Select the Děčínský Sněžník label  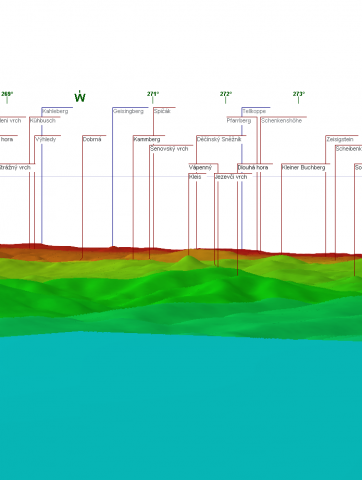pyautogui.click(x=219, y=139)
